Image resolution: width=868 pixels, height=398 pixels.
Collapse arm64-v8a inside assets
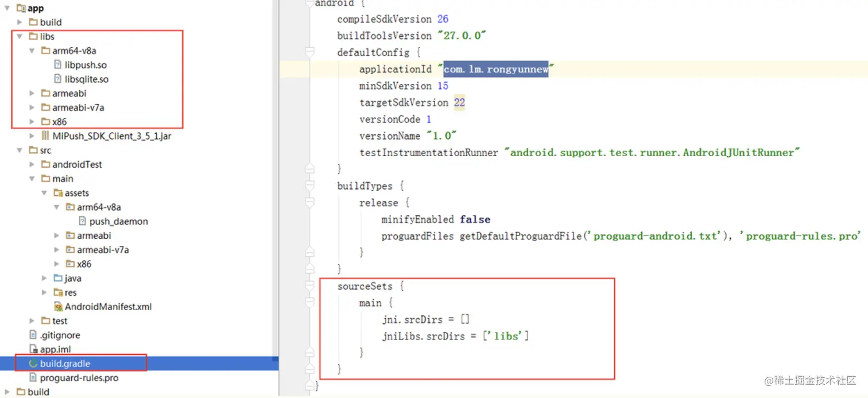pos(56,207)
